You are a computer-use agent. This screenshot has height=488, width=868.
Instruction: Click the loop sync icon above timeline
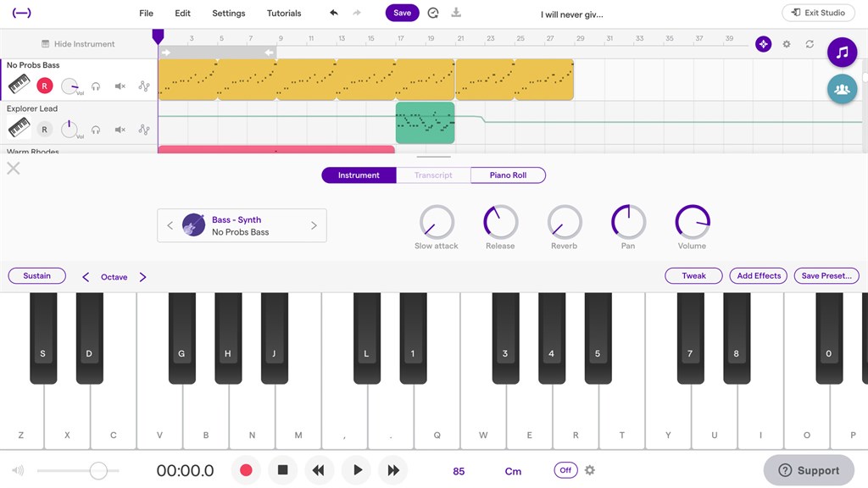810,44
